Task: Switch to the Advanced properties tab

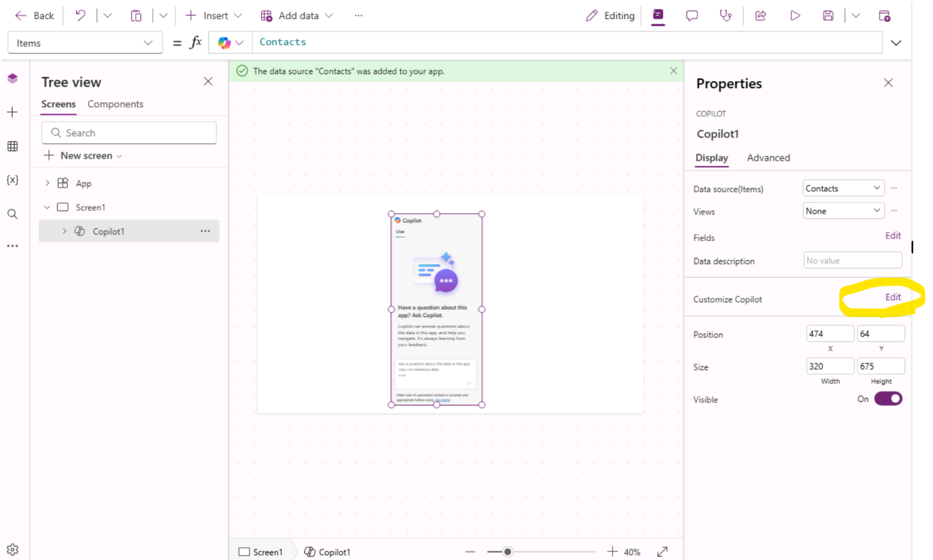Action: click(x=768, y=158)
